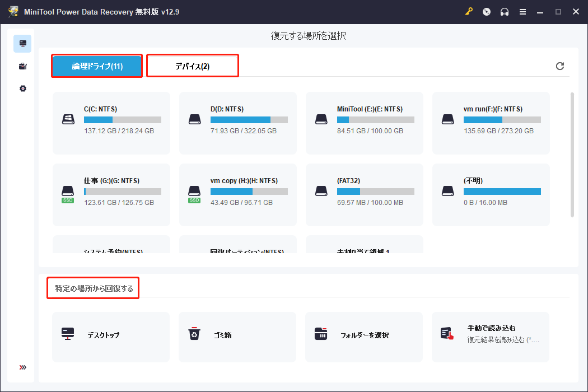This screenshot has width=588, height=392.
Task: Click the ゴミ箱 recycle bin icon
Action: [194, 334]
